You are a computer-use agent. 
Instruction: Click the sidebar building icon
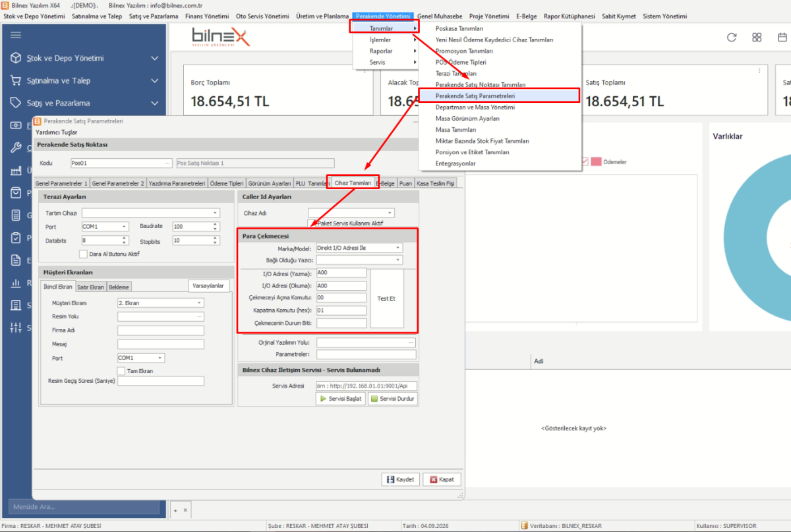(16, 305)
